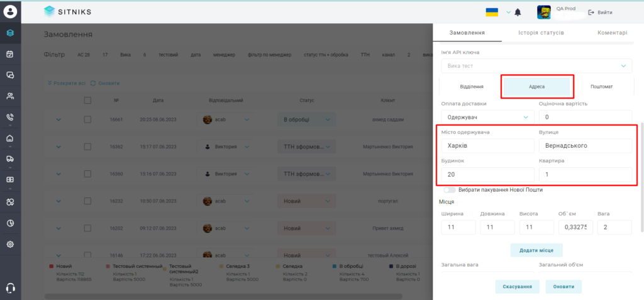Apply the тестовий saved filter
The width and height of the screenshot is (644, 300).
click(169, 55)
